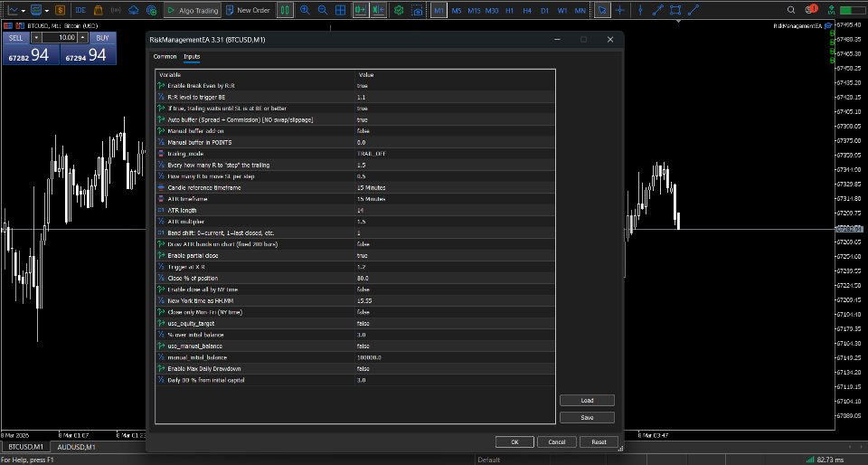868x465 pixels.
Task: Select the line tool after rectangle tool
Action: pyautogui.click(x=693, y=10)
